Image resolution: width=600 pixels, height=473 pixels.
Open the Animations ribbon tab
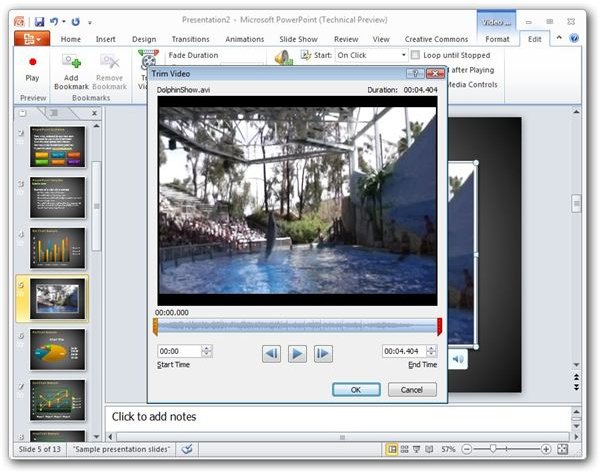click(245, 39)
